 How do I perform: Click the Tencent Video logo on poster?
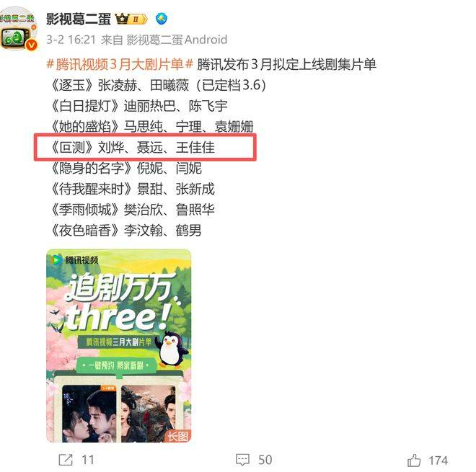pyautogui.click(x=74, y=260)
